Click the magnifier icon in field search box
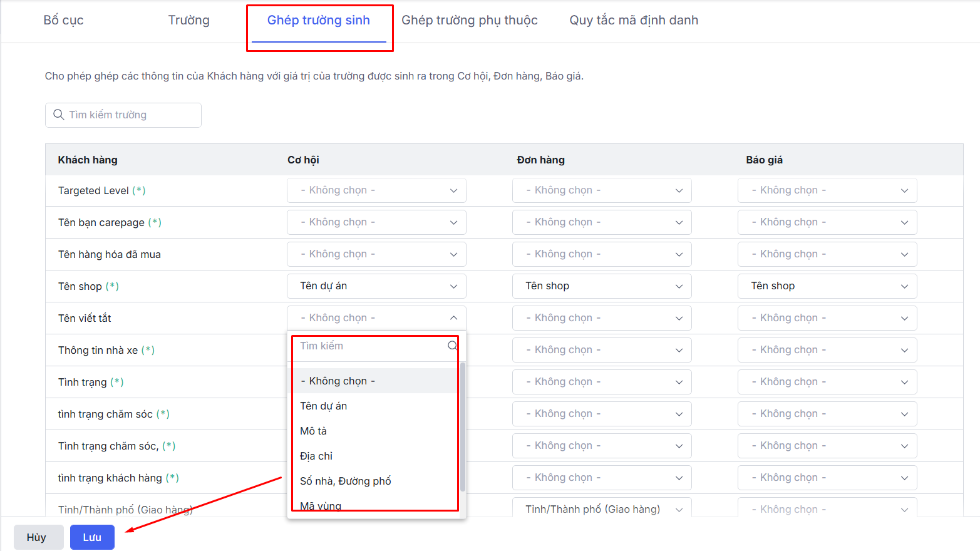The image size is (980, 551). click(x=59, y=115)
